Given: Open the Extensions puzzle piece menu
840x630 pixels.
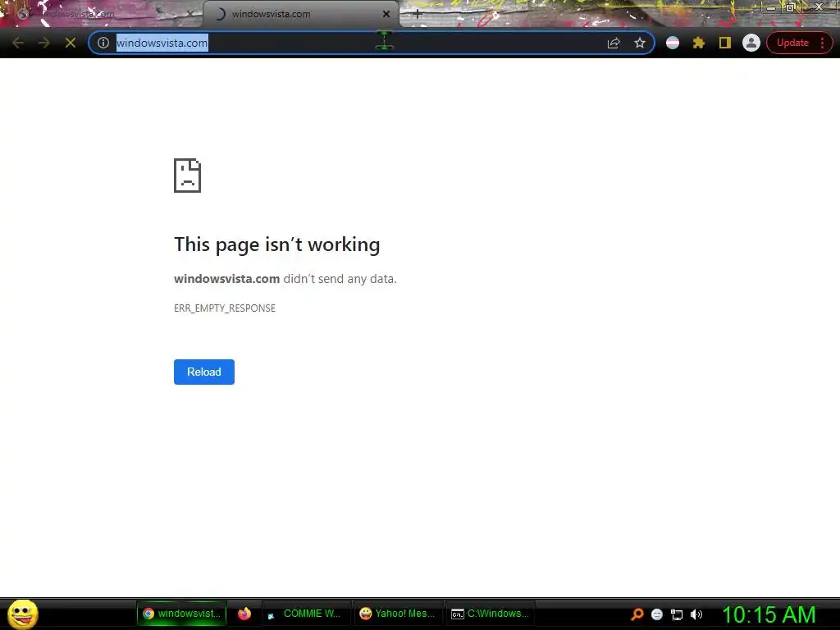Looking at the screenshot, I should coord(699,43).
